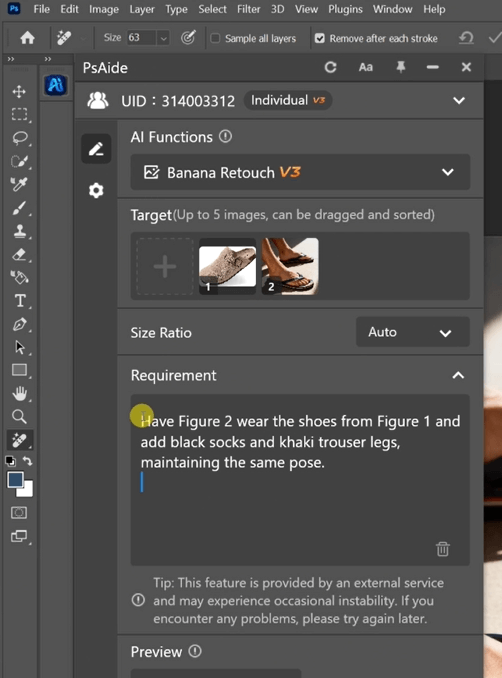Click the Preview info icon
502x678 pixels.
coord(195,651)
